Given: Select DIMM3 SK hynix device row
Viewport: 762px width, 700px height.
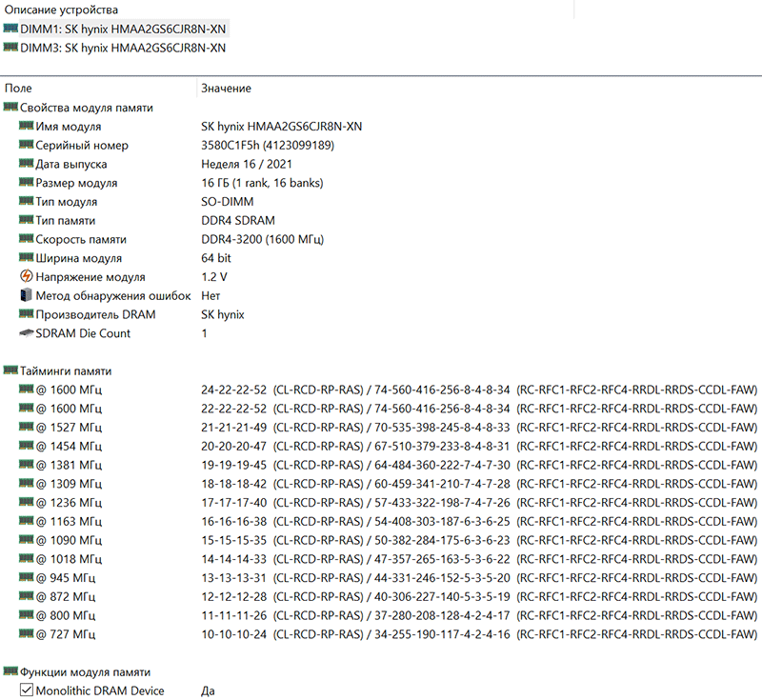Looking at the screenshot, I should [123, 48].
